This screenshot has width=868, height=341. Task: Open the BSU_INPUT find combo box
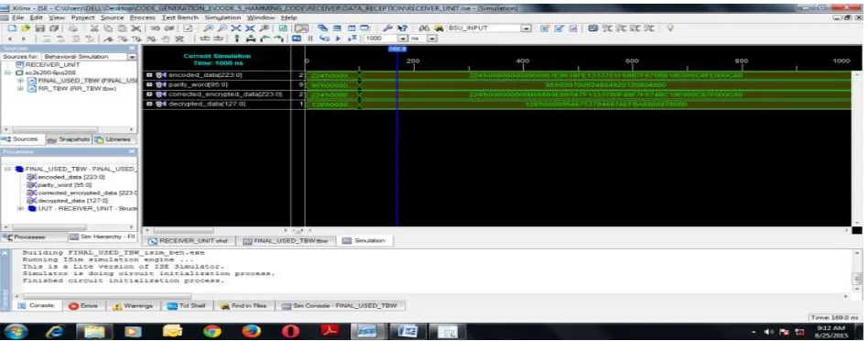point(526,27)
